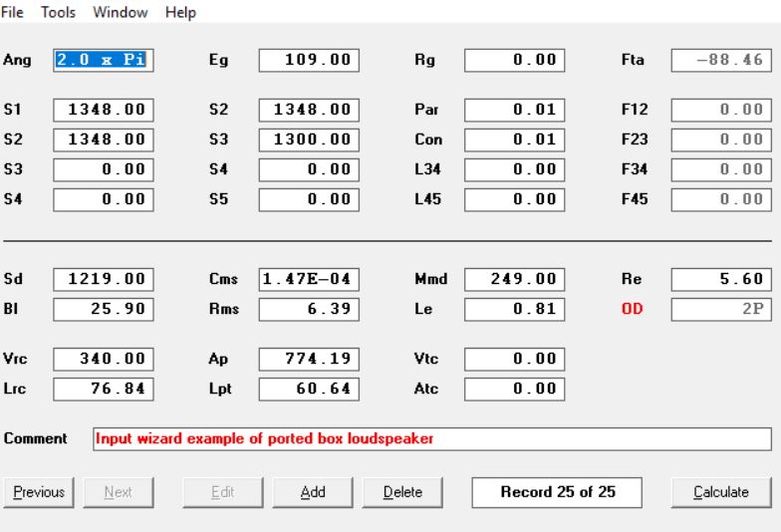Select the Ang field showing 2.0 x Pi
This screenshot has height=532, width=781.
104,60
